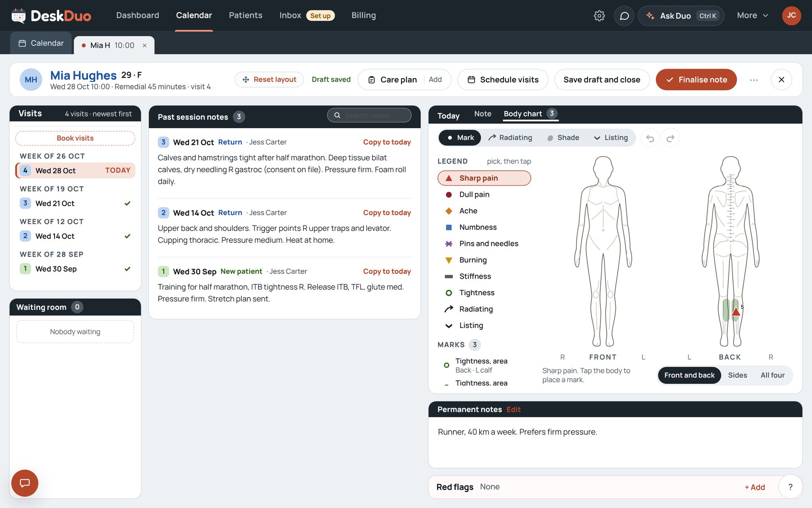Switch to Listing drawing mode
The height and width of the screenshot is (508, 812).
[x=611, y=138]
